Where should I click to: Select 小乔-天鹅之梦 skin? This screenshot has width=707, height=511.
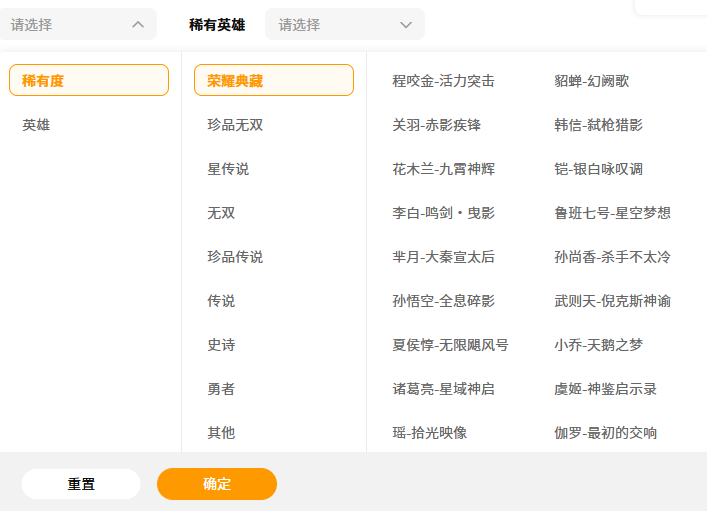[x=598, y=345]
